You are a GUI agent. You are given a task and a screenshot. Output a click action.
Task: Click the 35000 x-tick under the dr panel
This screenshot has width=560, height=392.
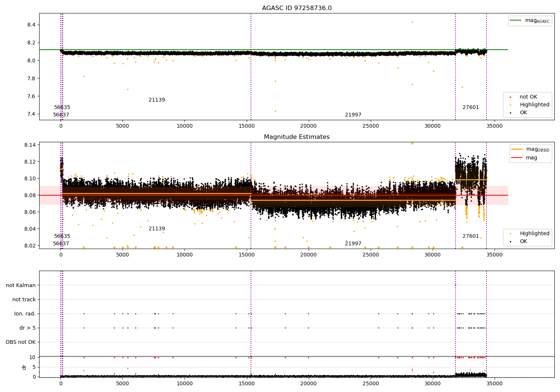[x=495, y=383]
